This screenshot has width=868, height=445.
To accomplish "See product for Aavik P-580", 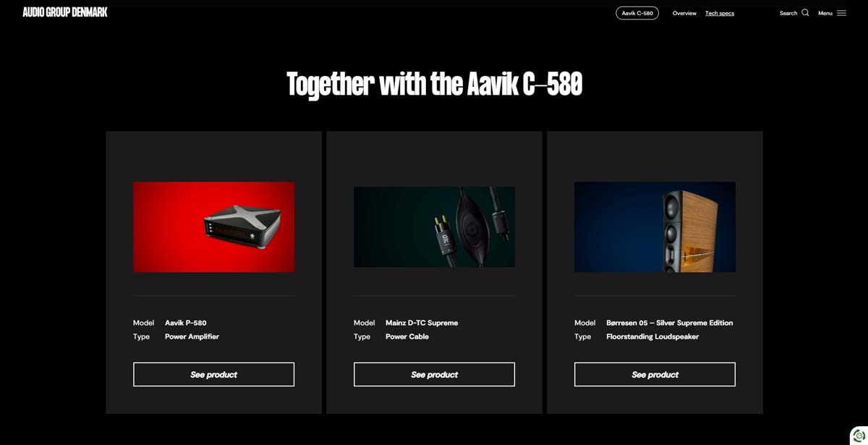I will click(213, 374).
